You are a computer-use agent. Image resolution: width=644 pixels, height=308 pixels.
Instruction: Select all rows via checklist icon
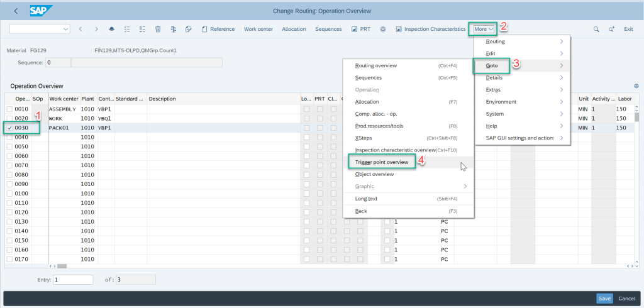pyautogui.click(x=127, y=29)
